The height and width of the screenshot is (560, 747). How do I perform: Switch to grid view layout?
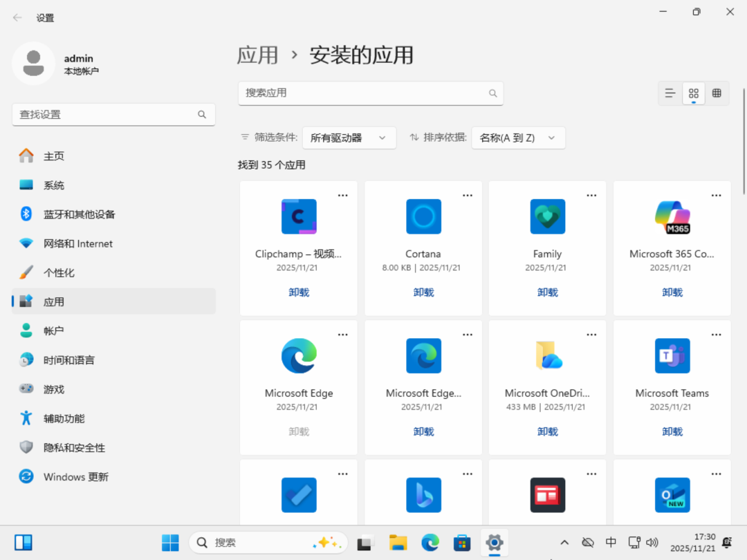click(694, 93)
